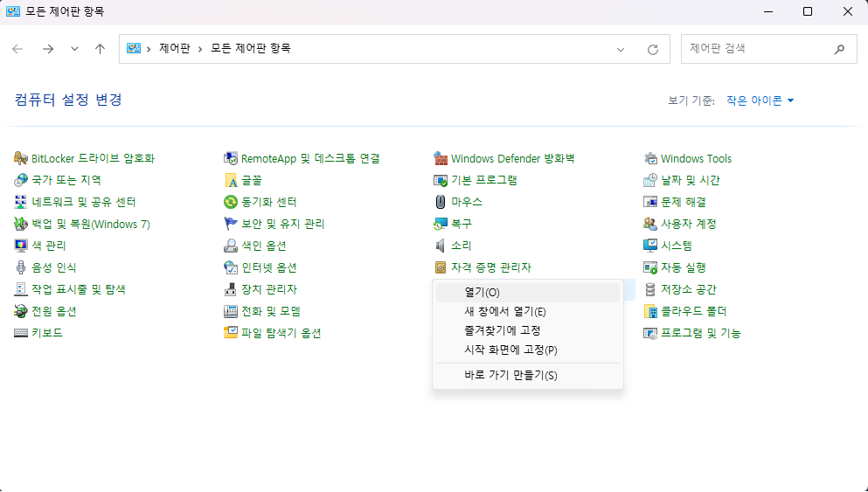
Task: Go up one level with up arrow
Action: (x=101, y=49)
